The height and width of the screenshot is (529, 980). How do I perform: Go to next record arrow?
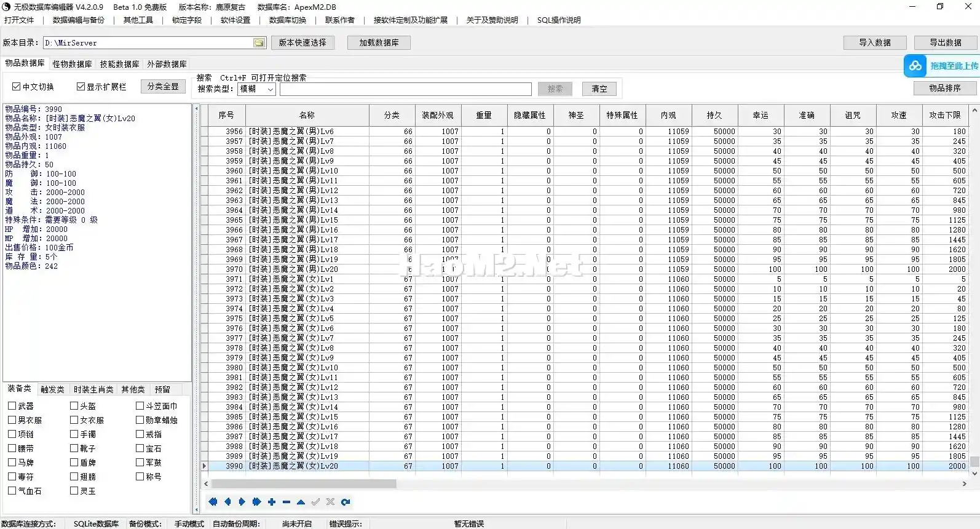click(242, 502)
